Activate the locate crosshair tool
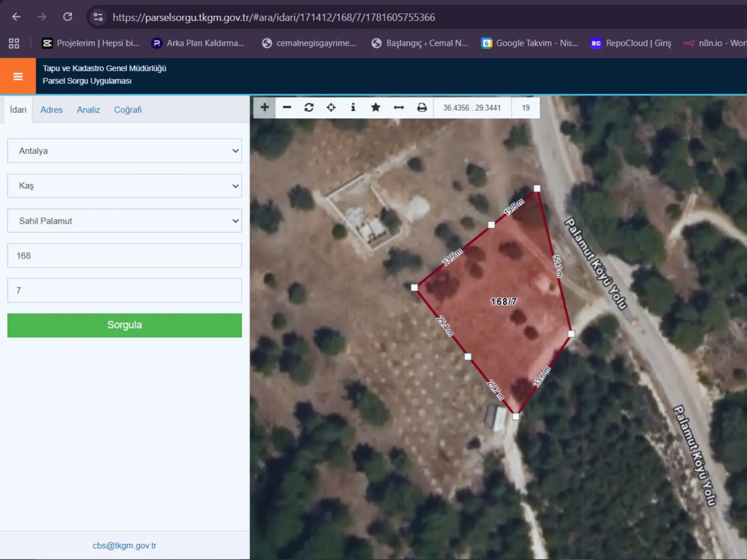Screen dimensions: 747x560 331,108
